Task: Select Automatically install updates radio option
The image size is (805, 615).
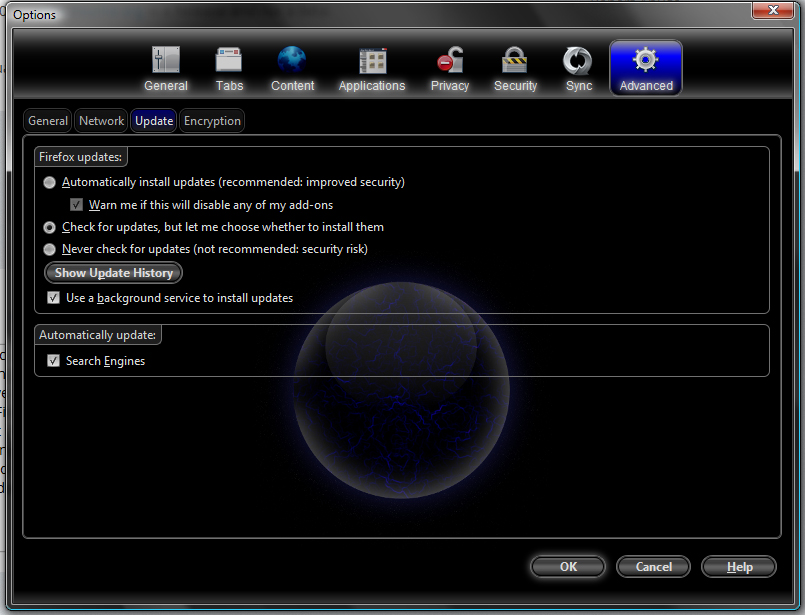Action: coord(50,183)
